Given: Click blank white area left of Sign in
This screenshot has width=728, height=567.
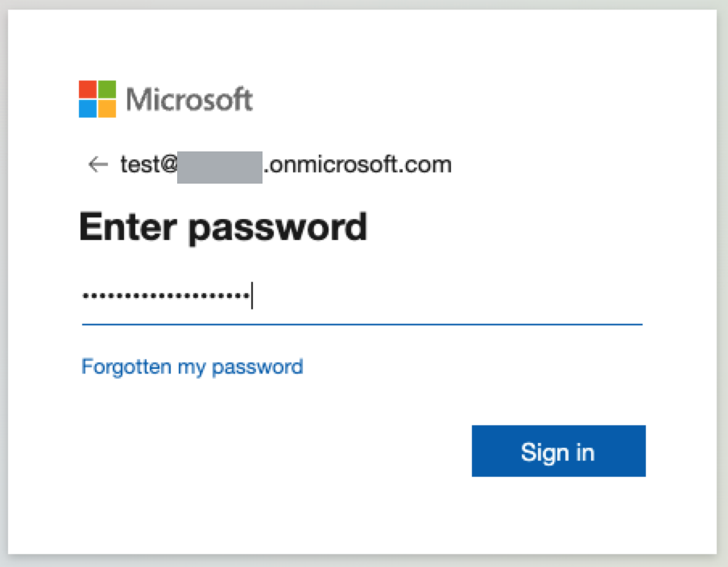Looking at the screenshot, I should pyautogui.click(x=282, y=451).
